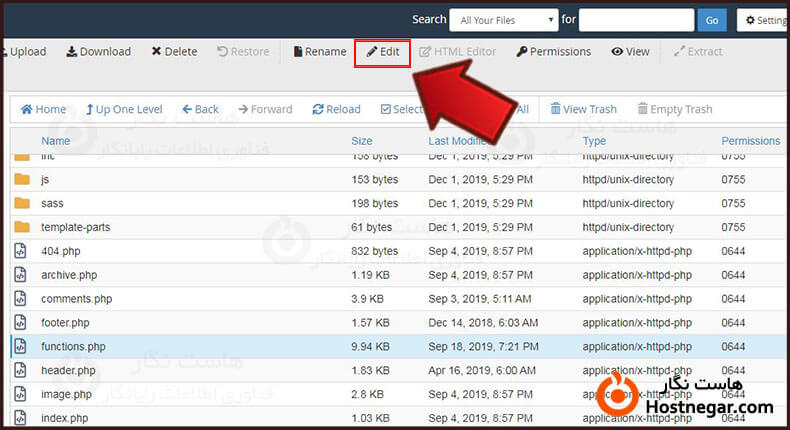790x430 pixels.
Task: Select the functions.php file row
Action: 73,347
